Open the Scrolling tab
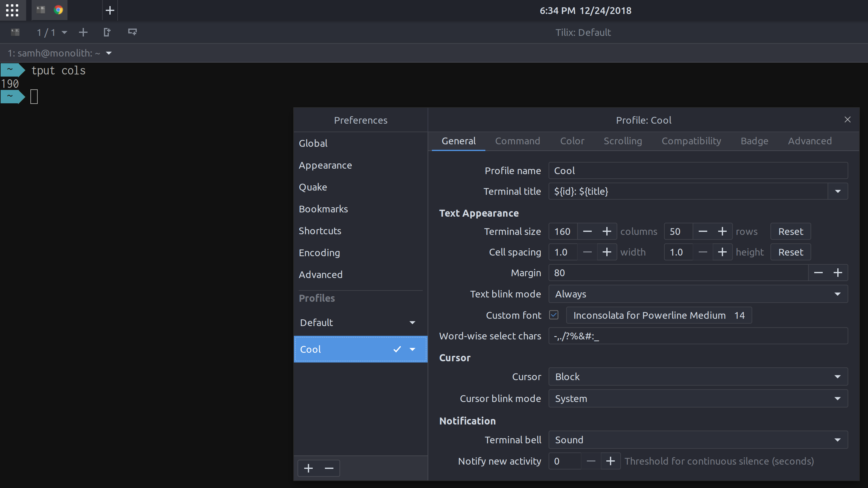The height and width of the screenshot is (488, 868). pos(622,141)
